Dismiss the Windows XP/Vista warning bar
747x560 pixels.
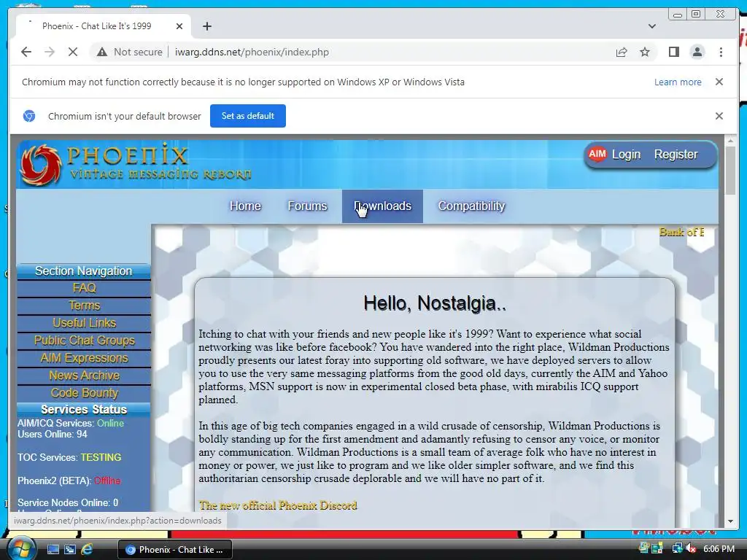click(719, 82)
